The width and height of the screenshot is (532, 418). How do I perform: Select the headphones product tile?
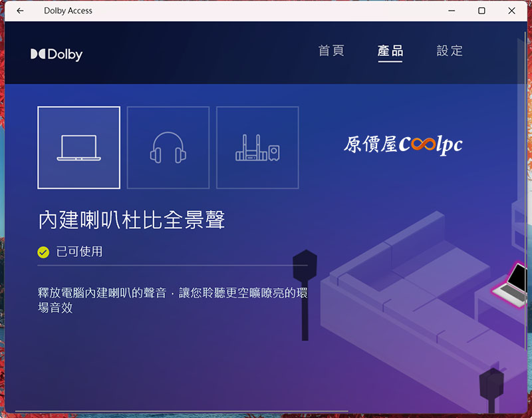pos(168,148)
